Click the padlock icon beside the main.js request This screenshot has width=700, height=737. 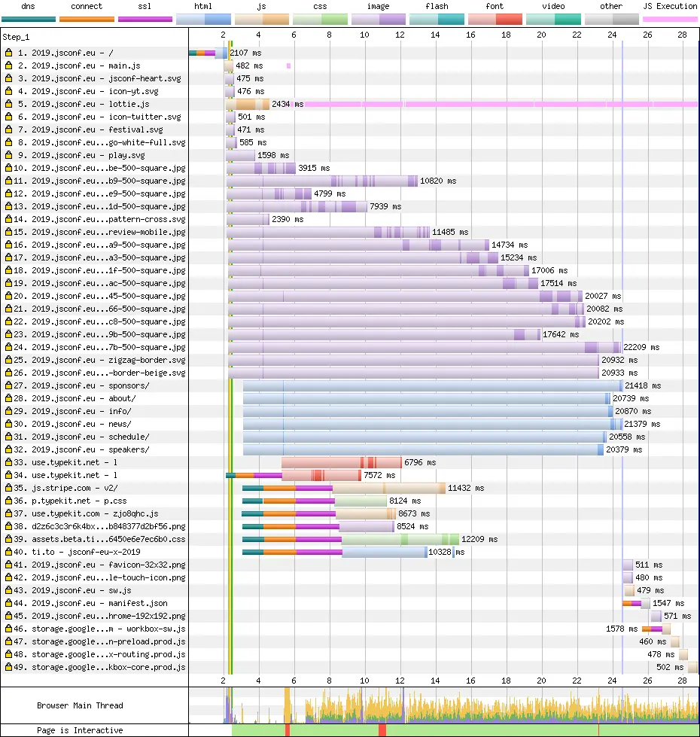tap(7, 65)
